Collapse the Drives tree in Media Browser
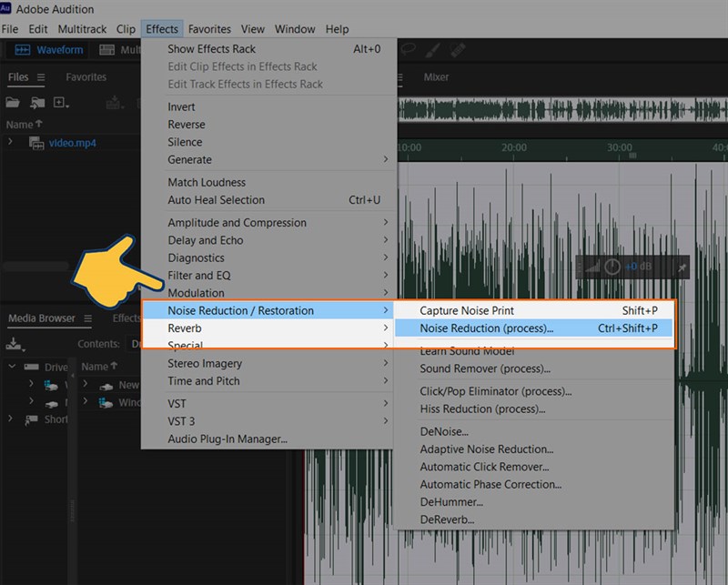The image size is (728, 585). tap(11, 365)
